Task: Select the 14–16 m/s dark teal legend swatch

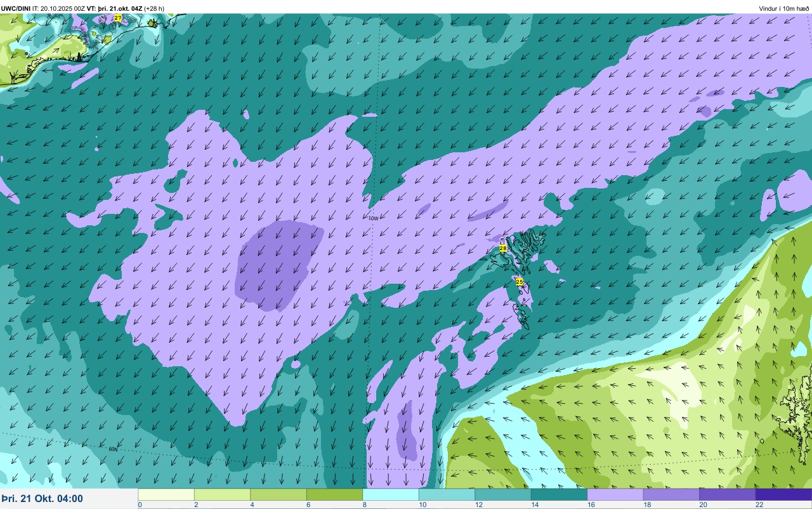Action: coord(559,494)
